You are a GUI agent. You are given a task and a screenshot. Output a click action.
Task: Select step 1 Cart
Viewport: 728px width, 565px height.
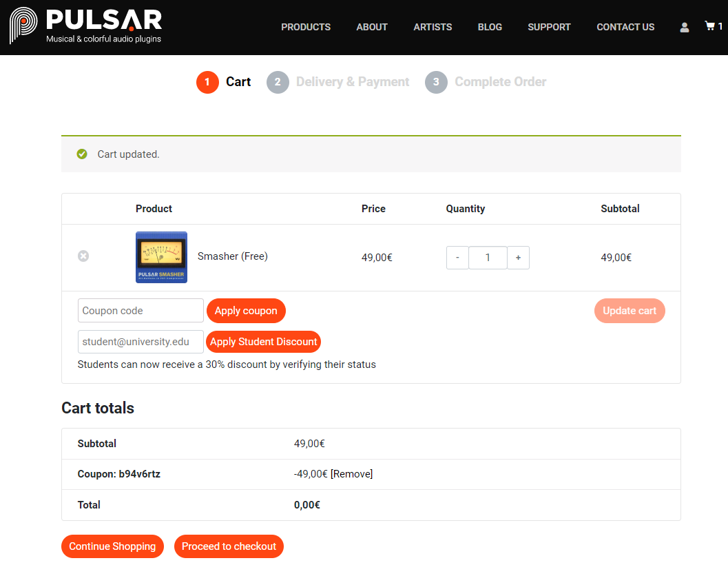click(x=224, y=82)
